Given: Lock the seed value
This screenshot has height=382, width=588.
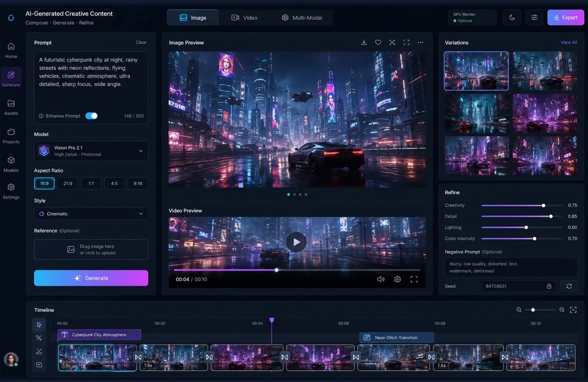Looking at the screenshot, I should coord(549,286).
